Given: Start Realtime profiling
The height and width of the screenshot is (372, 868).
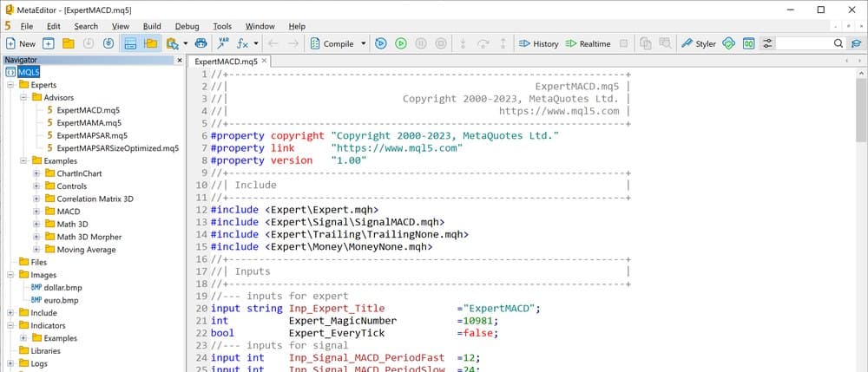Looking at the screenshot, I should click(588, 43).
